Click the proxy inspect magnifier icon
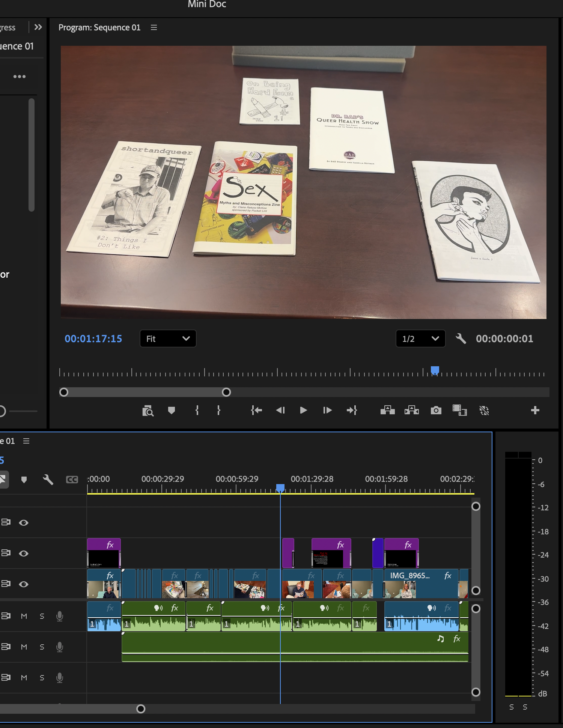Screen dimensions: 563x728 pyautogui.click(x=148, y=411)
